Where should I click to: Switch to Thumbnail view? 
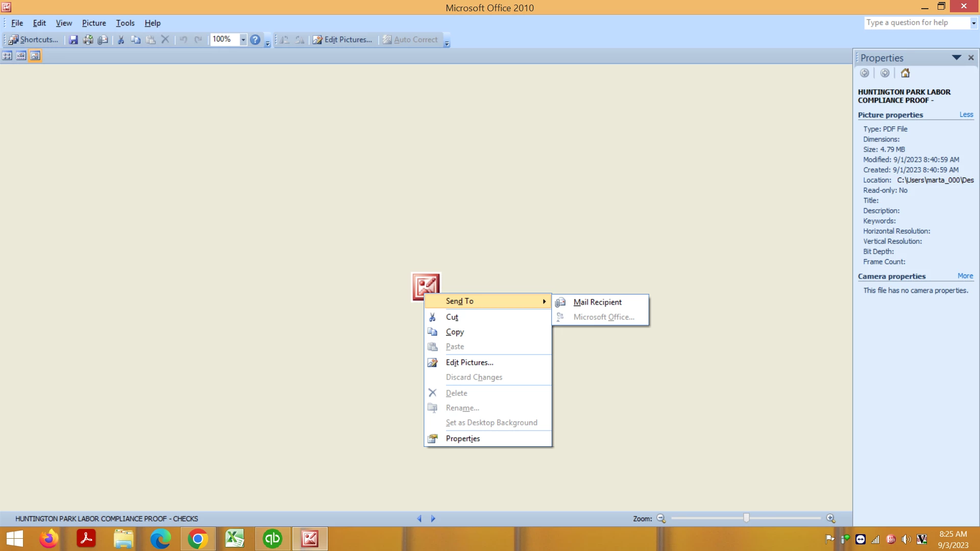click(7, 56)
